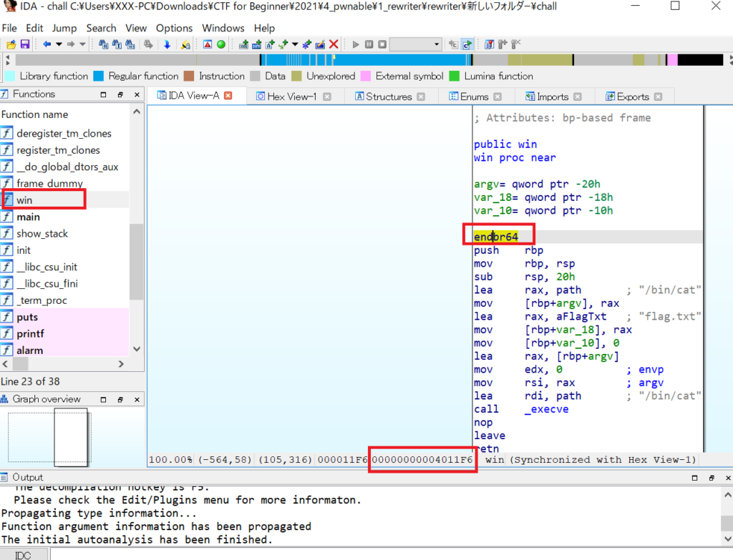Close the Structures tab
Viewport: 733px width, 560px height.
[x=421, y=97]
